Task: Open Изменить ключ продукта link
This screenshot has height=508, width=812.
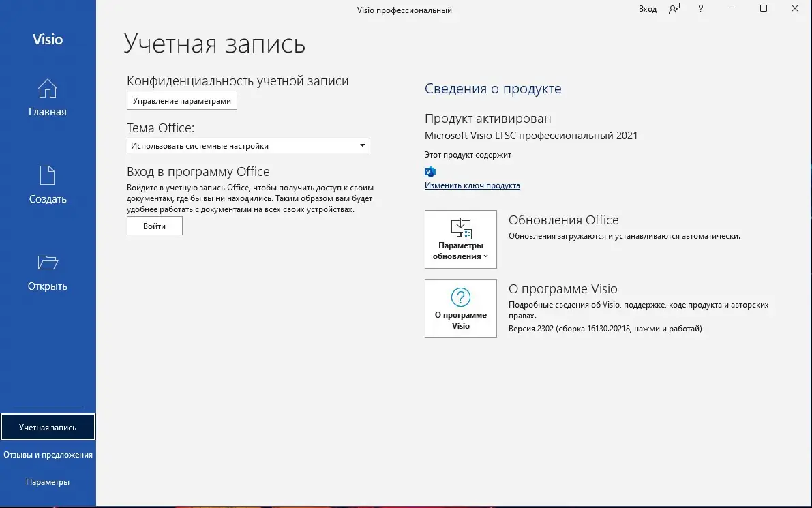Action: [x=472, y=185]
